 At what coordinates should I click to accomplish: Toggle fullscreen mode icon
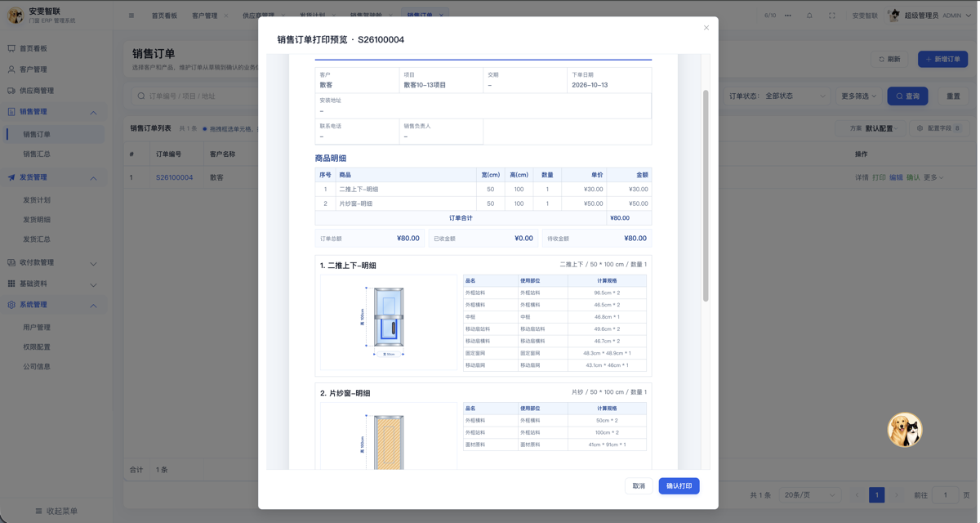coord(832,16)
